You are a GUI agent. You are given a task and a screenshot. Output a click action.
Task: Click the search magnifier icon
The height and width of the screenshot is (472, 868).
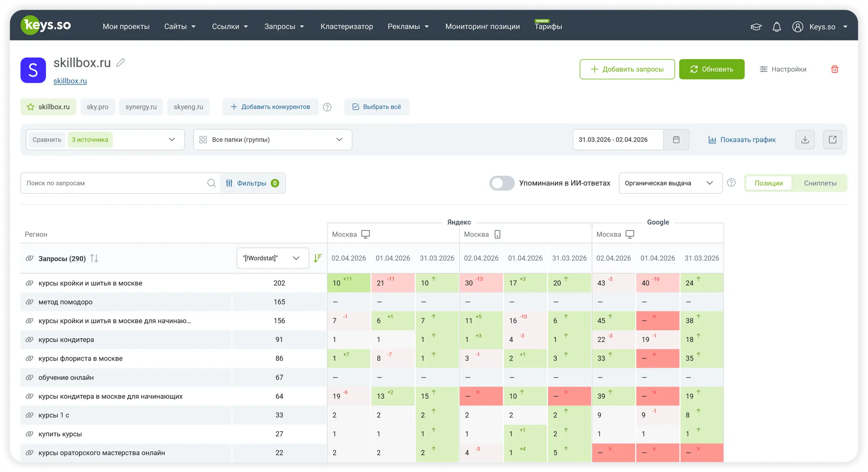(212, 183)
